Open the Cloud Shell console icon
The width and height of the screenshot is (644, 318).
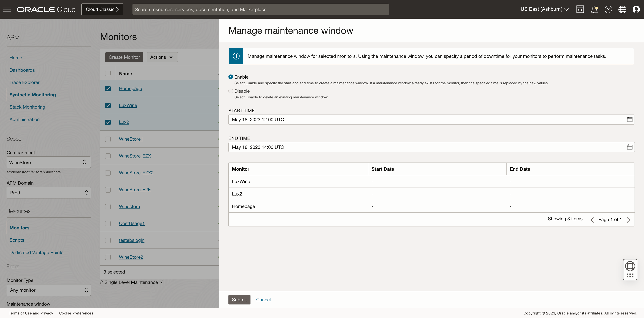[x=580, y=9]
